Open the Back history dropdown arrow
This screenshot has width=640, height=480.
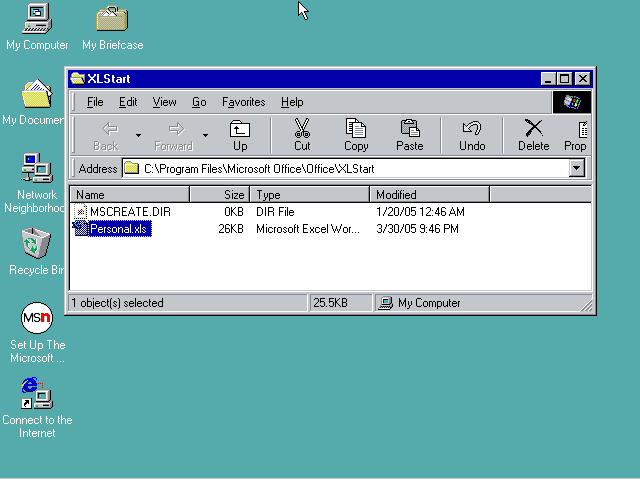pos(138,136)
